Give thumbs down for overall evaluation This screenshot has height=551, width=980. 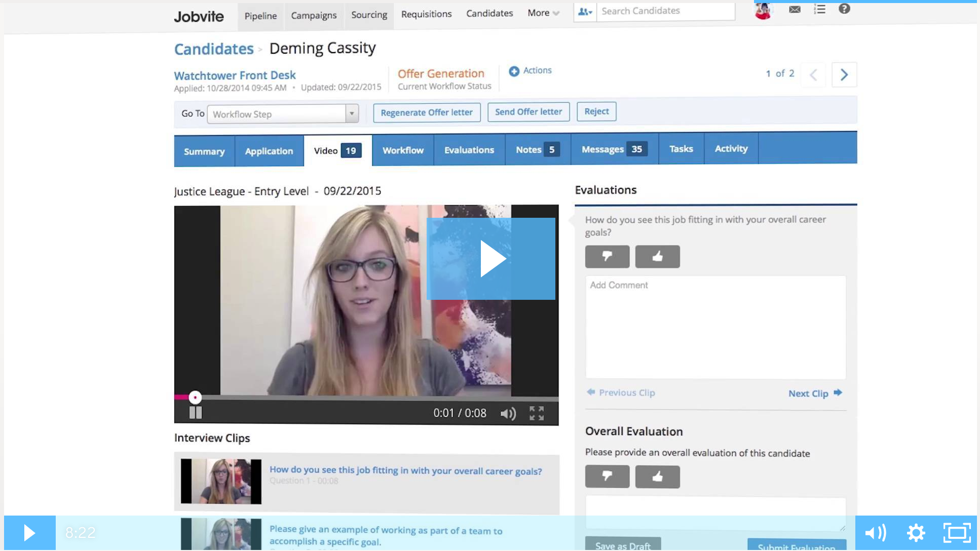tap(607, 477)
